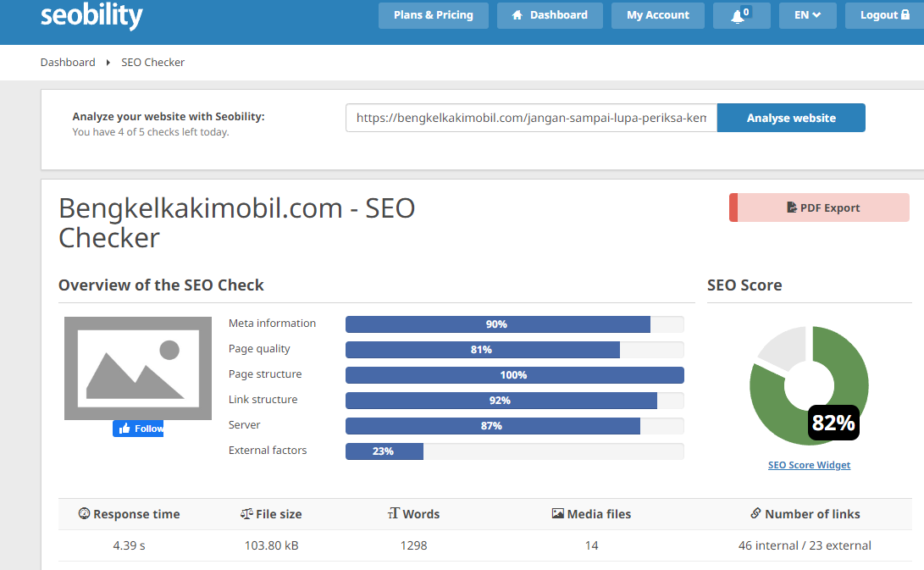Image resolution: width=924 pixels, height=570 pixels.
Task: Click the Analyse website button
Action: (791, 118)
